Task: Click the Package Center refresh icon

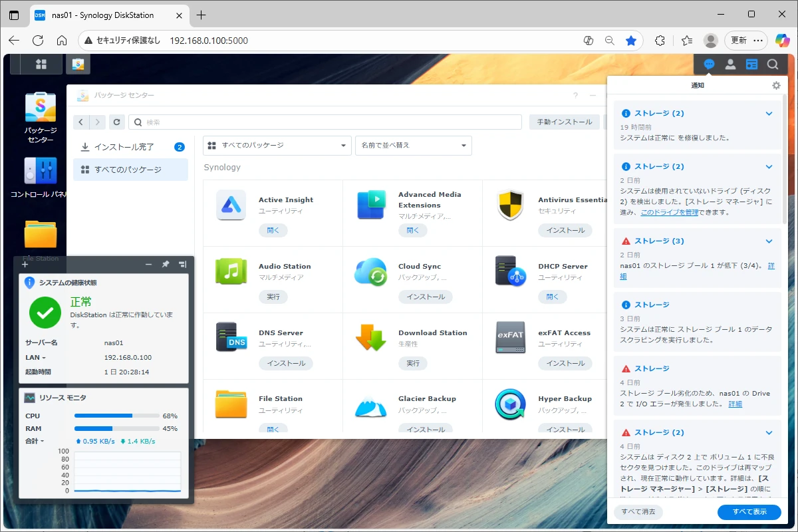Action: pos(117,122)
